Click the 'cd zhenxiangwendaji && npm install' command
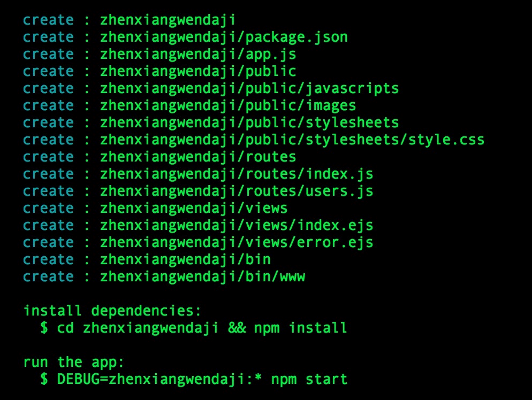Viewport: 532px width, 400px height. click(x=202, y=328)
